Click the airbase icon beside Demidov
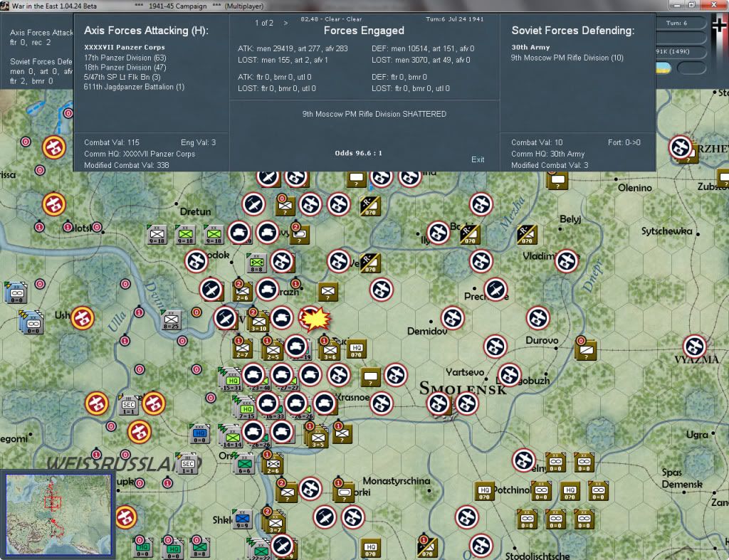The image size is (729, 560). 452,318
